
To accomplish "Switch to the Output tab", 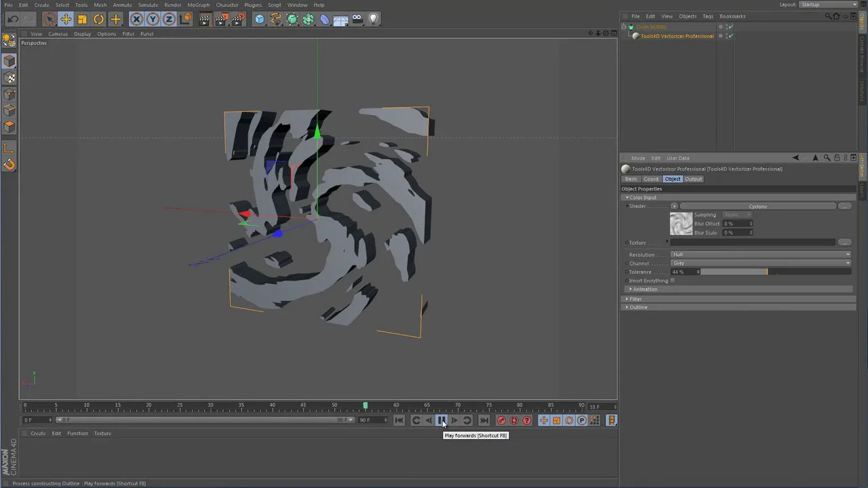I will 693,179.
